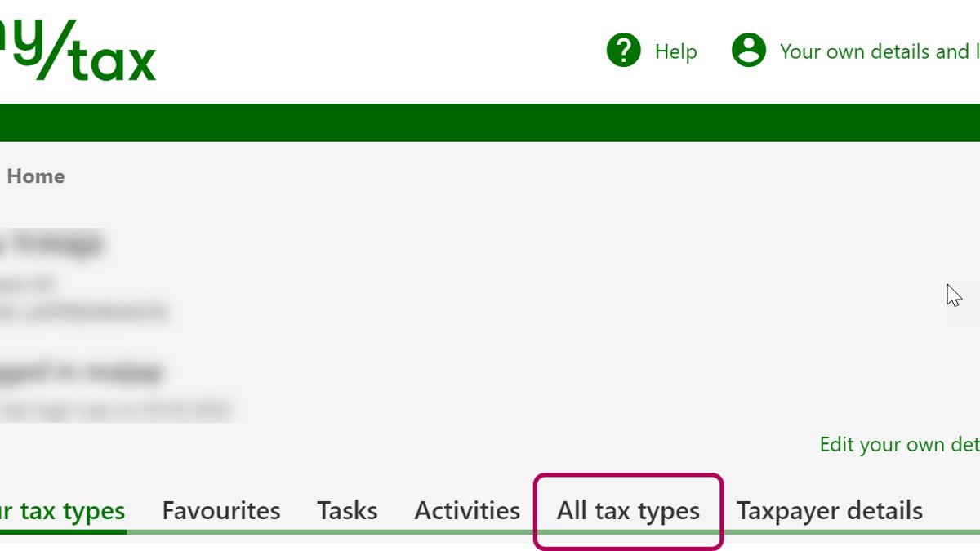Open the Help text link
This screenshot has width=980, height=551.
(675, 51)
